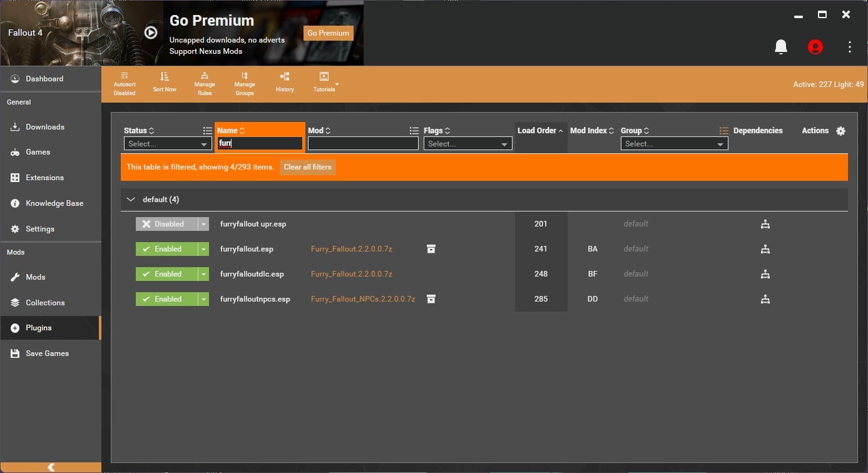Open the Dashboard page
Image resolution: width=868 pixels, height=473 pixels.
coord(51,79)
